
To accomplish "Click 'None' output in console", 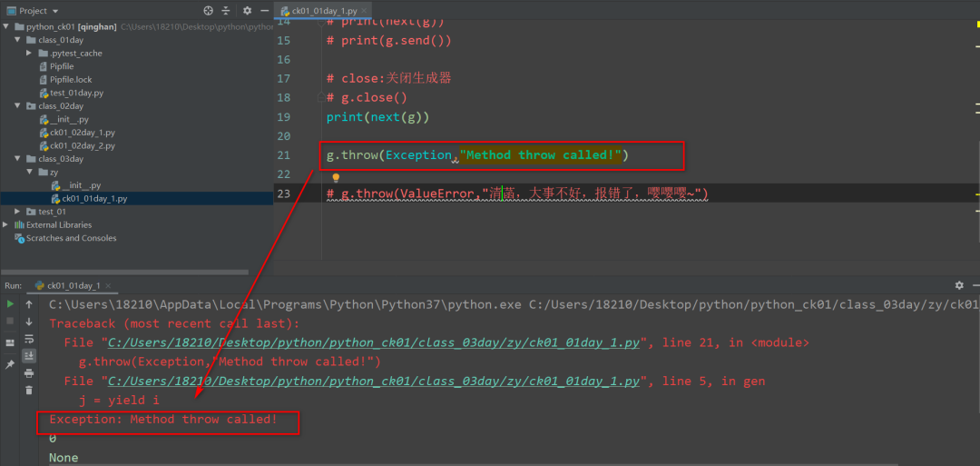I will 64,458.
